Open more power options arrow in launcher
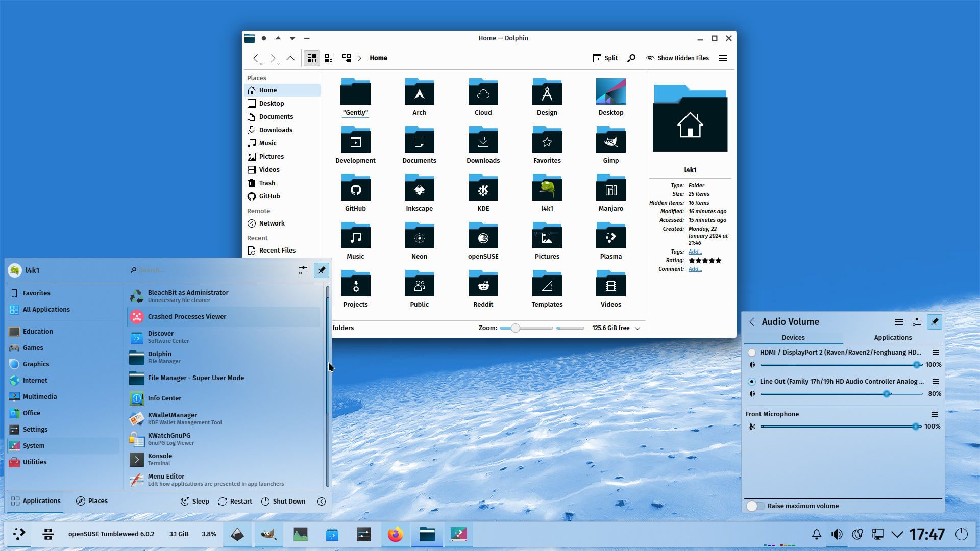The image size is (980, 551). tap(322, 502)
